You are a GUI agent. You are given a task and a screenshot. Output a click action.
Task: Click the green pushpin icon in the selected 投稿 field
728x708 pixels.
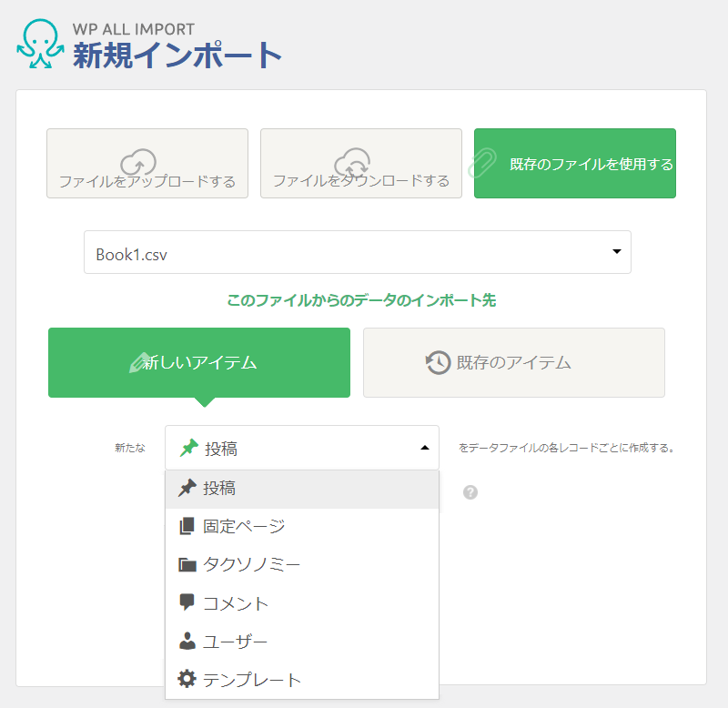coord(189,448)
